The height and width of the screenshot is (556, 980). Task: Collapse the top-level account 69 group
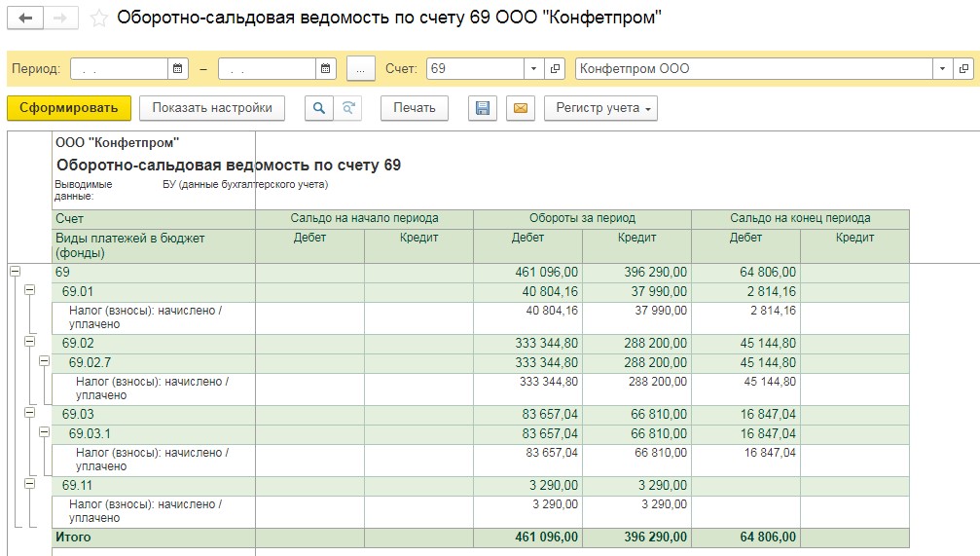tap(15, 272)
